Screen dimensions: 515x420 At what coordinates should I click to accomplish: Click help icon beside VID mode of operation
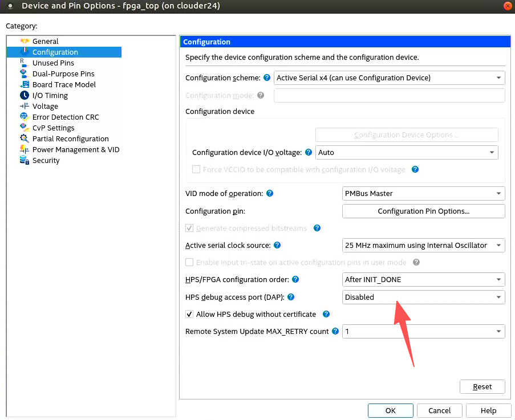(270, 193)
